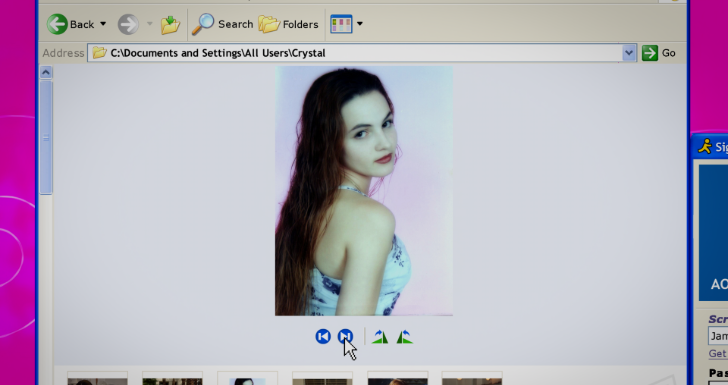Click the green Go button

coord(658,53)
